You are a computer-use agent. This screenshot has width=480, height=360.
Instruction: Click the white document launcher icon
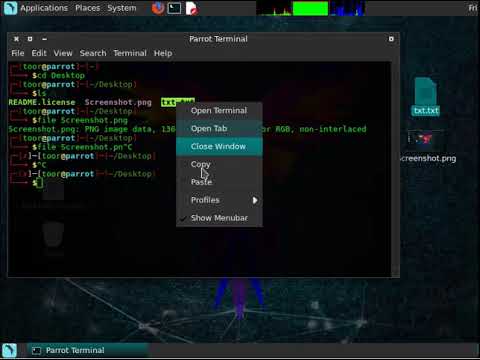(x=191, y=8)
